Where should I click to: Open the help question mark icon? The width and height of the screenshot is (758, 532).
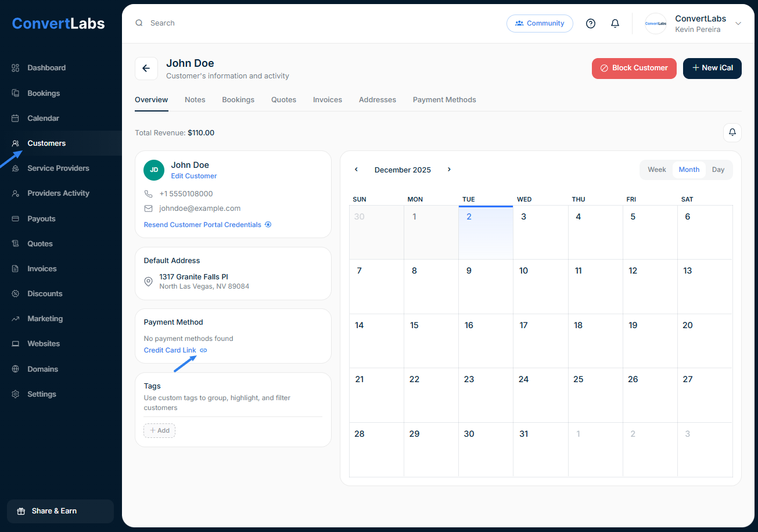pos(591,23)
